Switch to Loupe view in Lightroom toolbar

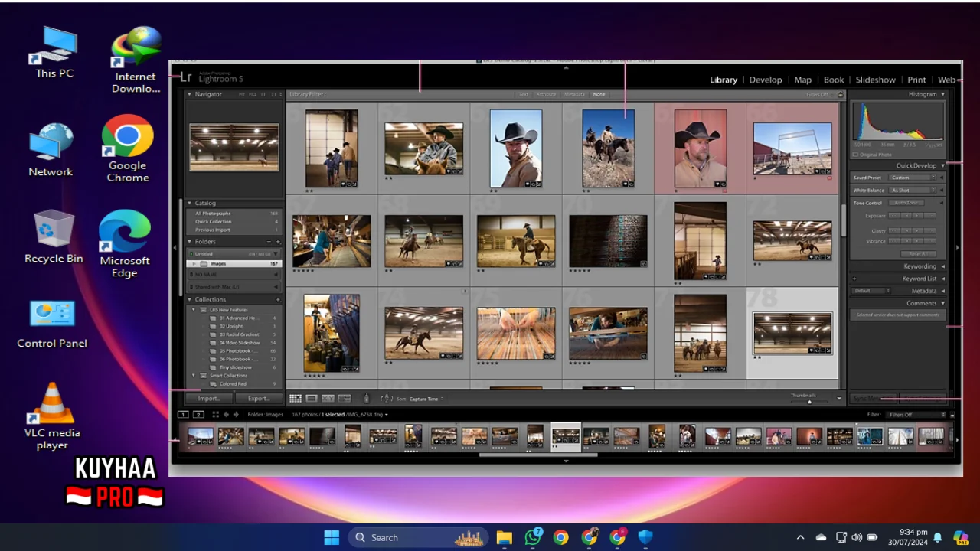coord(312,399)
